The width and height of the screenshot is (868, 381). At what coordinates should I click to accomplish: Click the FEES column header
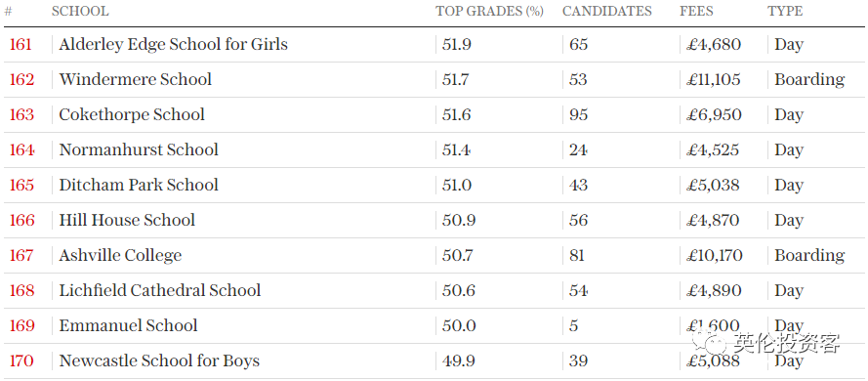click(696, 11)
